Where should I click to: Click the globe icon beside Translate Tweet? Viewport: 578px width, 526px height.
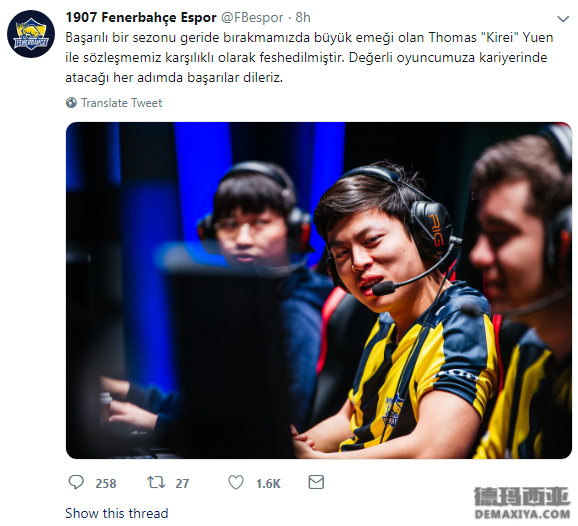tap(71, 102)
